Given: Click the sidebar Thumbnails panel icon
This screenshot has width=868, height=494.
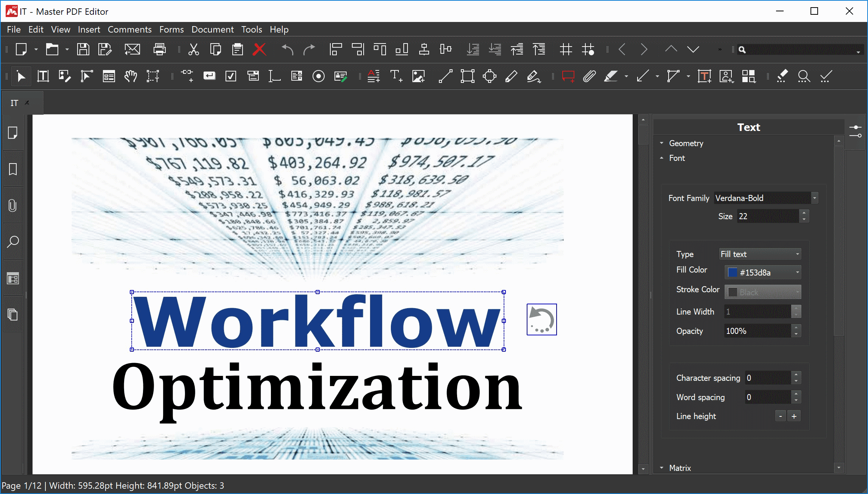Looking at the screenshot, I should click(14, 132).
